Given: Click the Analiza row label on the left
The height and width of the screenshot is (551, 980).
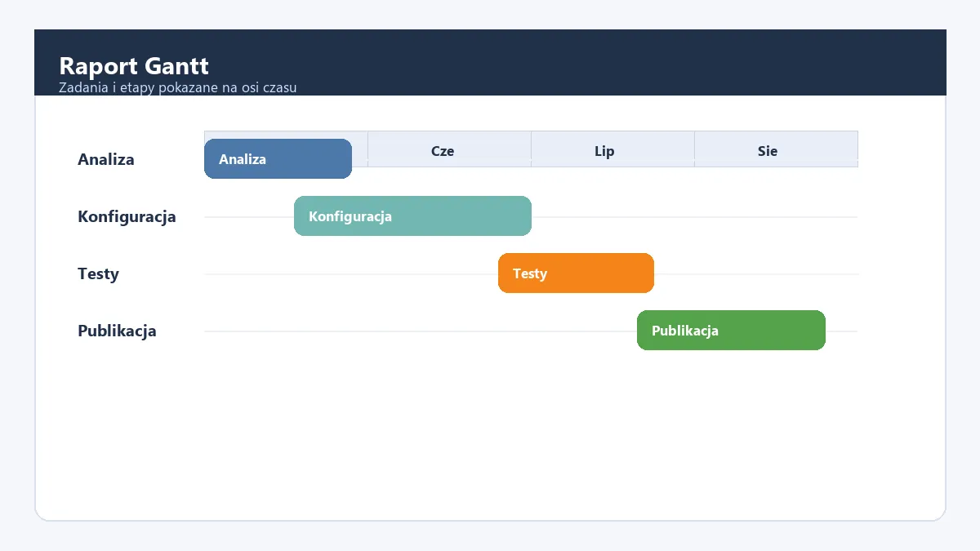Looking at the screenshot, I should coord(106,159).
